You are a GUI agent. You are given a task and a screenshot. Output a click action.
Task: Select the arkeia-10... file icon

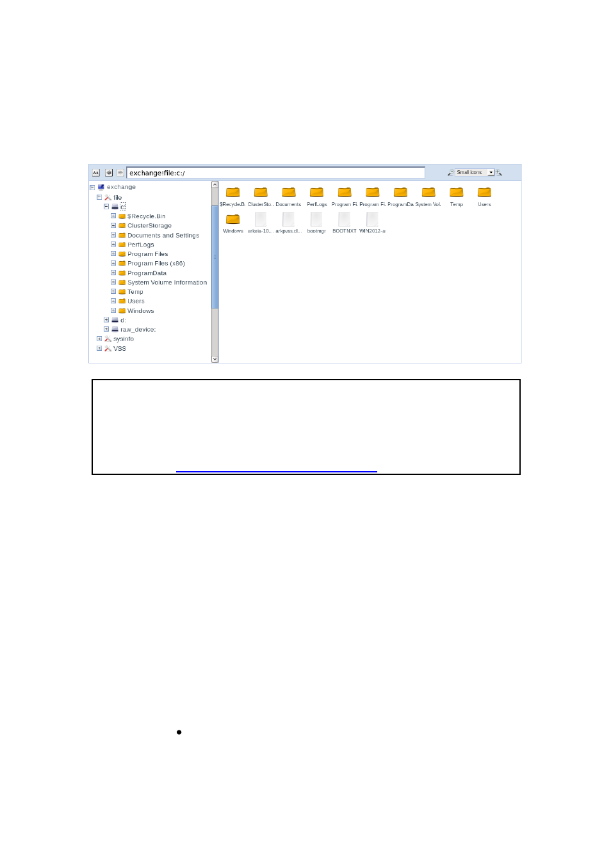(x=261, y=220)
